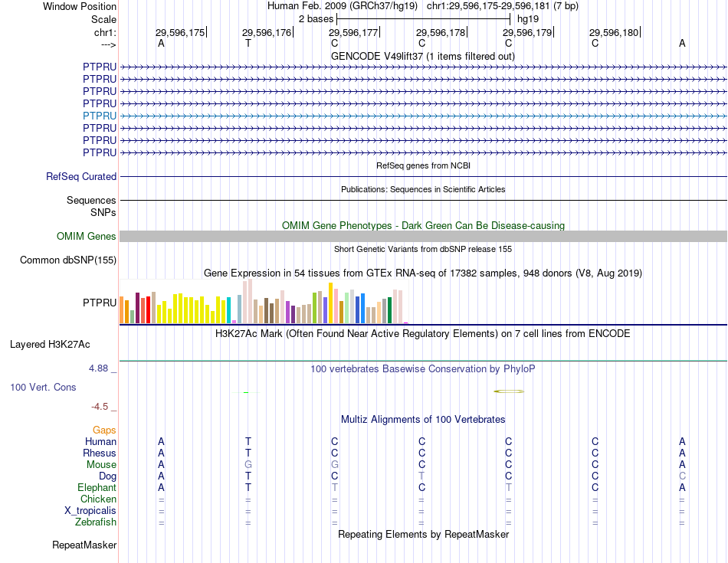Click the olive PhyloP score mark
This screenshot has height=563, width=728.
[x=509, y=391]
